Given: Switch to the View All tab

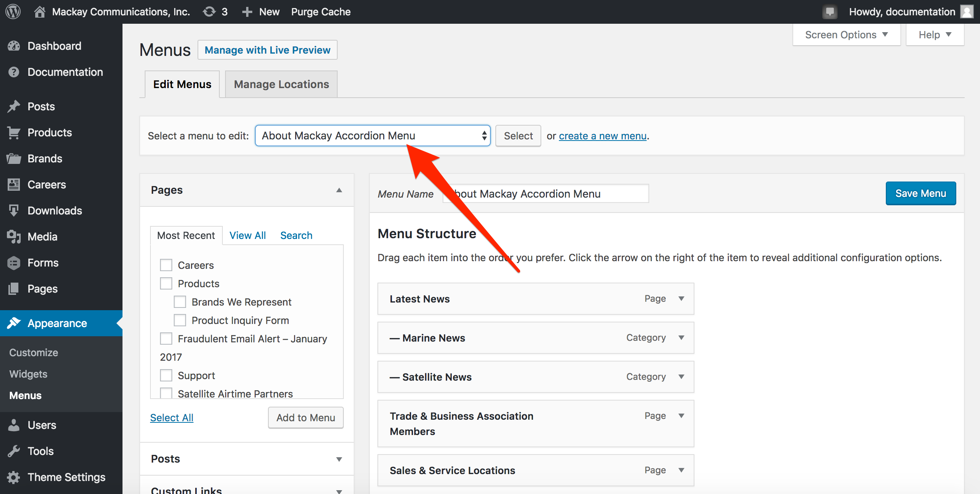Looking at the screenshot, I should (248, 236).
